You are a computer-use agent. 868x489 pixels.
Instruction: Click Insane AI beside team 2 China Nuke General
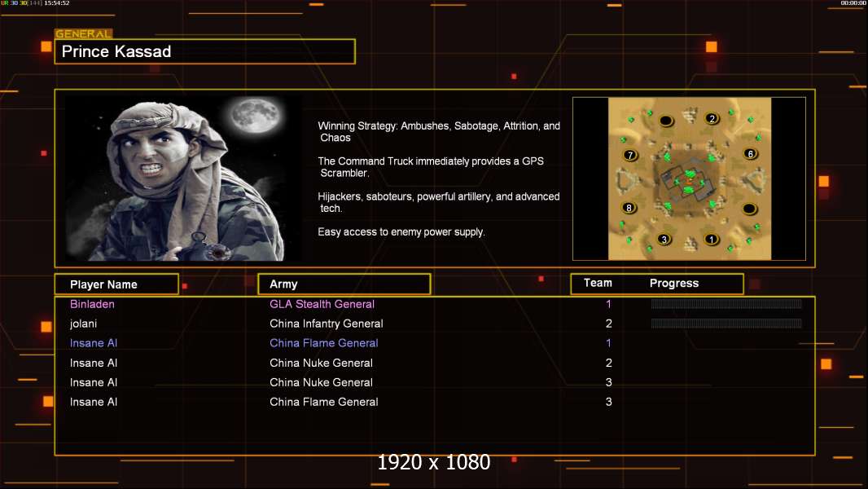pyautogui.click(x=94, y=363)
